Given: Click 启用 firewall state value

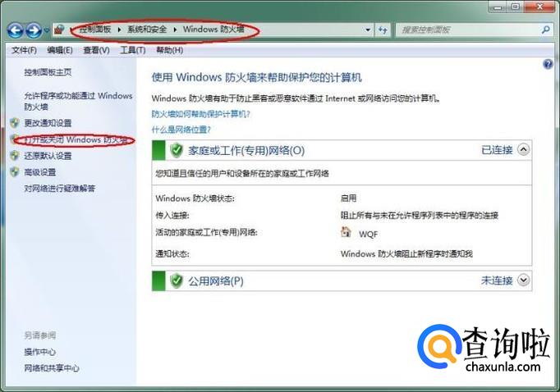Looking at the screenshot, I should pos(349,198).
